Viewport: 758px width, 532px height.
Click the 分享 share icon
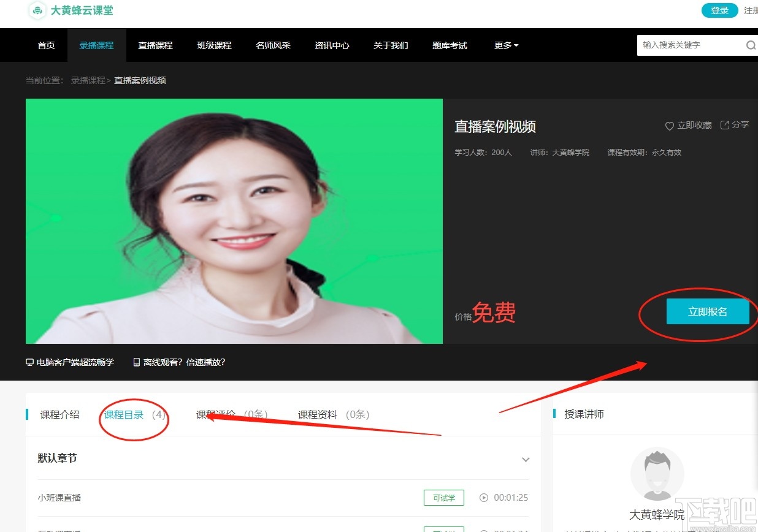[x=725, y=125]
